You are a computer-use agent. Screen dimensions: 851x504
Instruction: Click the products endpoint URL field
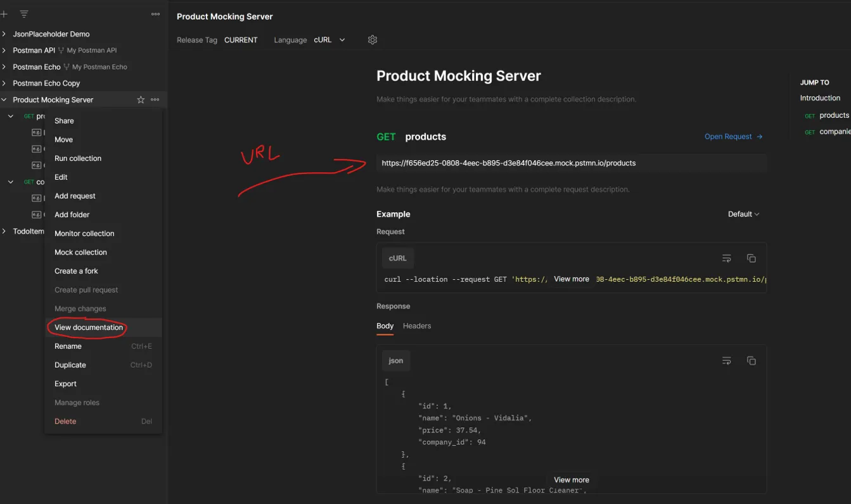point(572,163)
